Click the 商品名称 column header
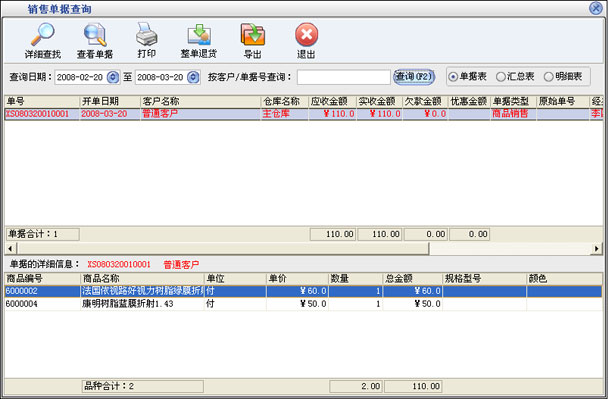The height and width of the screenshot is (399, 612). [x=142, y=279]
